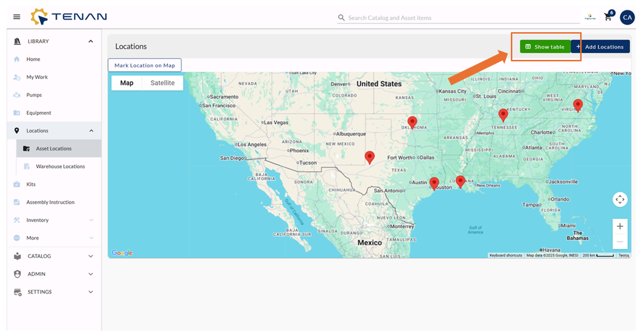Open map camera controls icon
This screenshot has height=332, width=644.
(x=620, y=200)
